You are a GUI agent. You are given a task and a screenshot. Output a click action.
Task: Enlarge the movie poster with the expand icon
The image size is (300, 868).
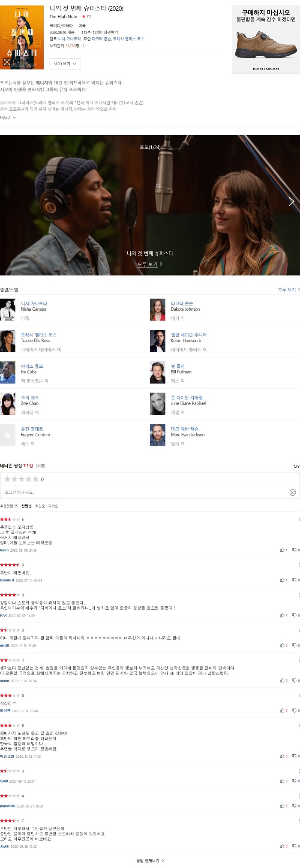(x=6, y=62)
